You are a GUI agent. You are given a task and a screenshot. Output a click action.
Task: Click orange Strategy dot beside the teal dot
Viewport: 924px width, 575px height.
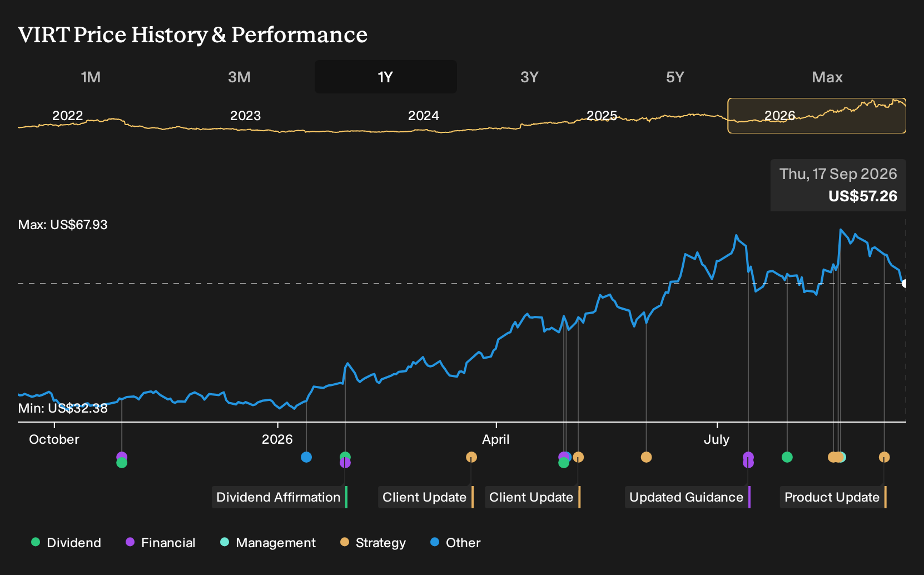click(x=837, y=457)
